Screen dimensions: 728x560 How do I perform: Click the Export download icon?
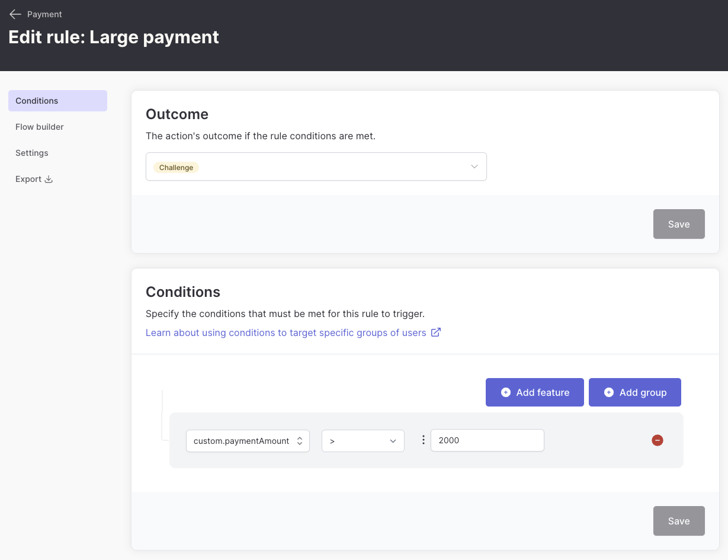click(x=49, y=179)
